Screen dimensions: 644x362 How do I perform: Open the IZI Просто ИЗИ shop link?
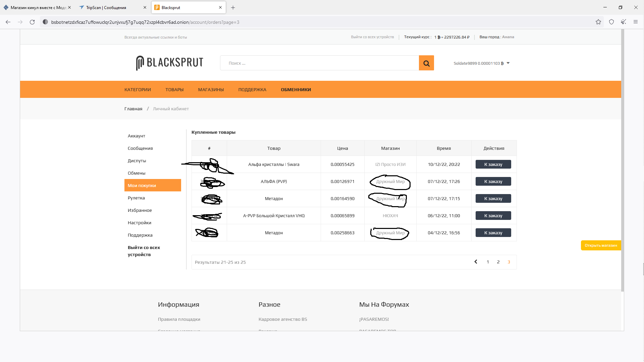coord(390,164)
